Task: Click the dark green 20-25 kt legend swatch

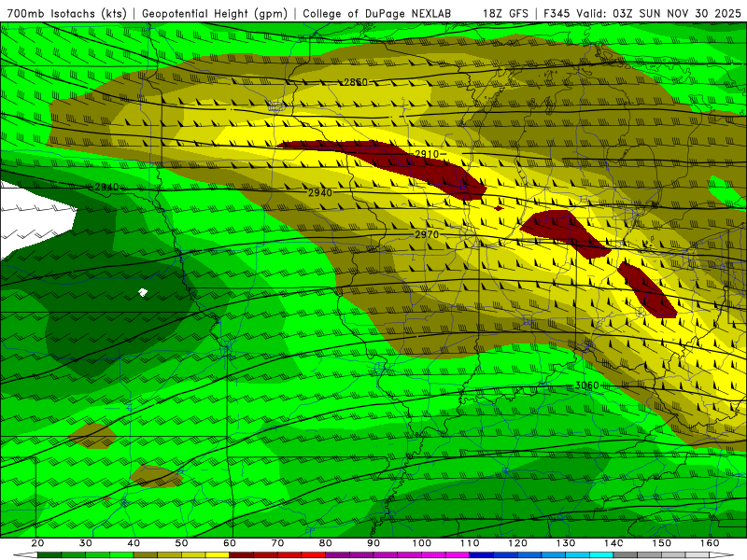Action: click(x=49, y=555)
